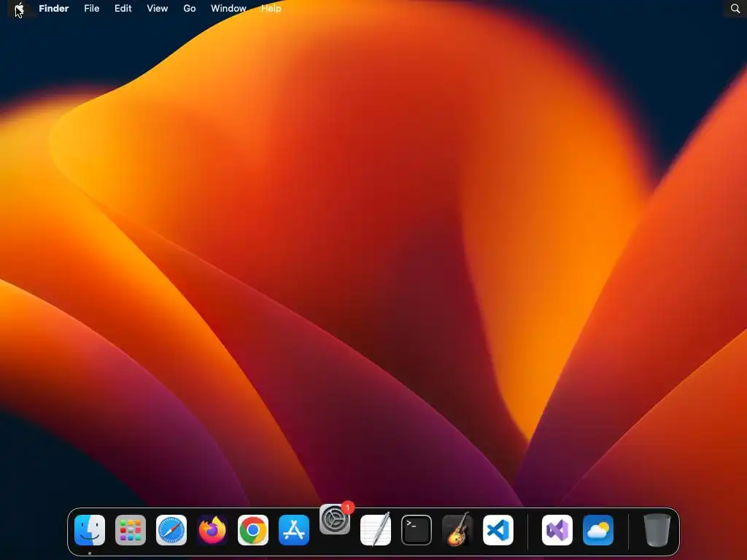Viewport: 747px width, 560px height.
Task: Launch GarageBand from the Dock
Action: (x=457, y=529)
